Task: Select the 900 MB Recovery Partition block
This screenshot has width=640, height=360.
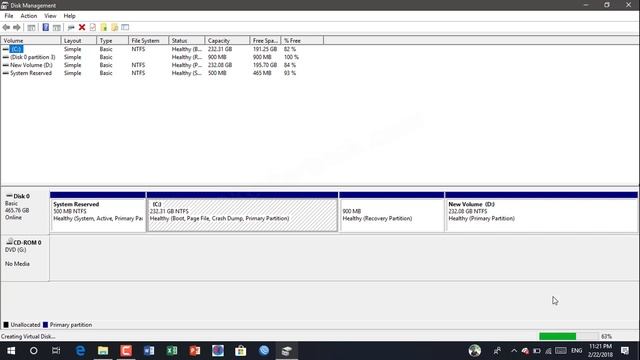Action: [391, 212]
